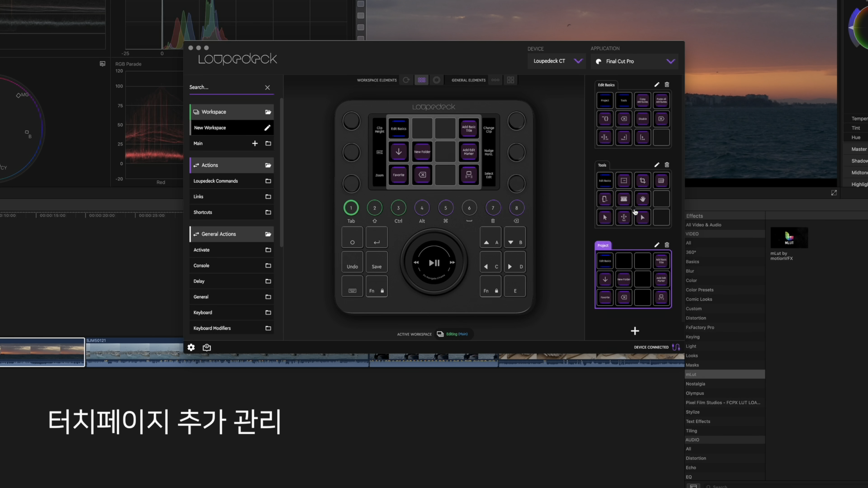Screen dimensions: 868x488
Task: Select the crop tool in the Tools page
Action: [x=642, y=181]
